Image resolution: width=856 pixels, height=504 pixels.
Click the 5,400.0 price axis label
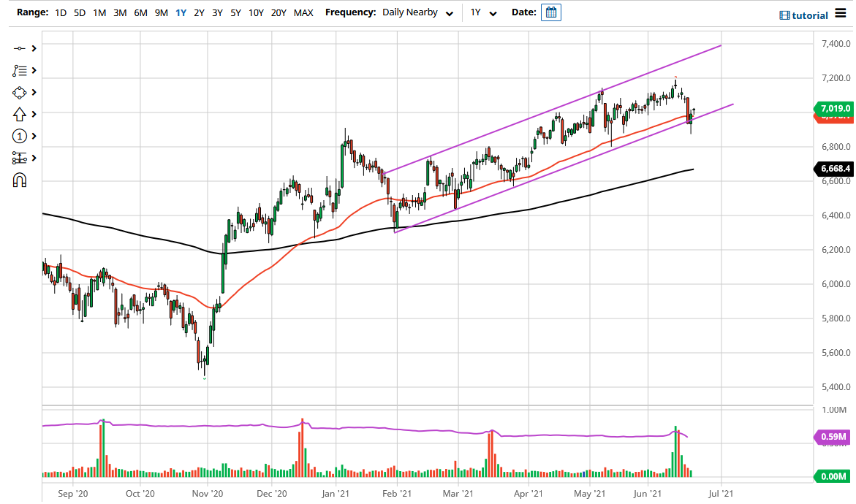[836, 387]
